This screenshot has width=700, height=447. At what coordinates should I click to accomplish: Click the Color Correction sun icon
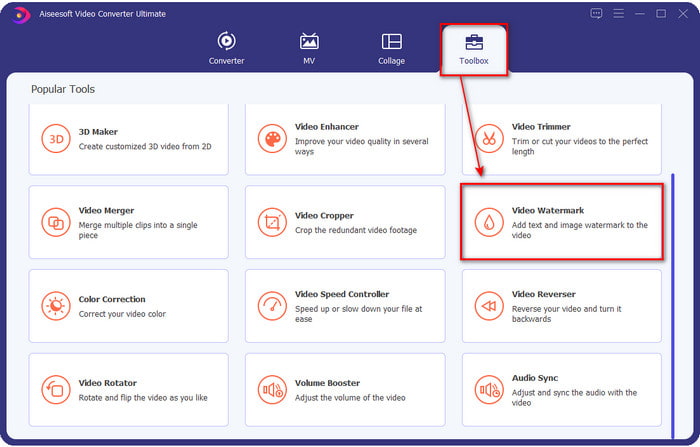click(x=56, y=306)
